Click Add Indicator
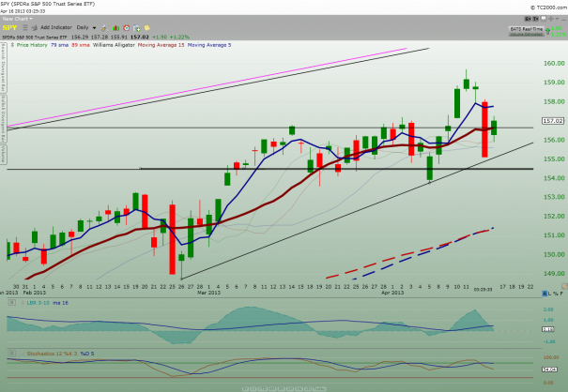Image resolution: width=568 pixels, height=392 pixels. pyautogui.click(x=56, y=27)
